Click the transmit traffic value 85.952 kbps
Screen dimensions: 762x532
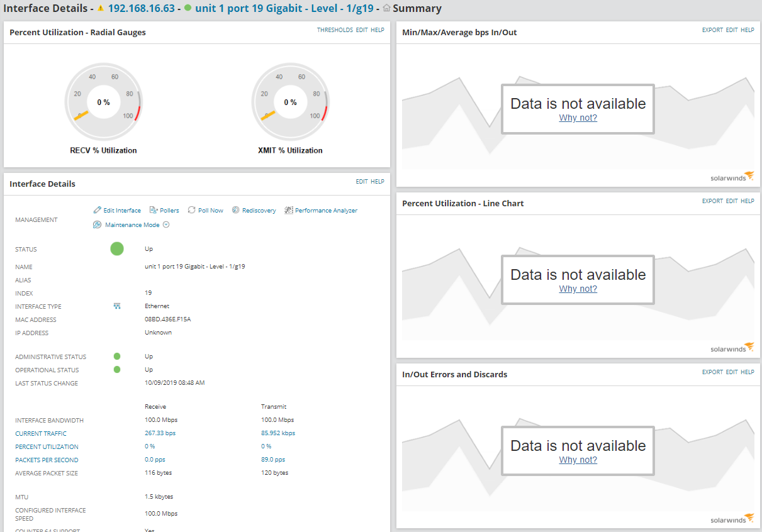(278, 433)
